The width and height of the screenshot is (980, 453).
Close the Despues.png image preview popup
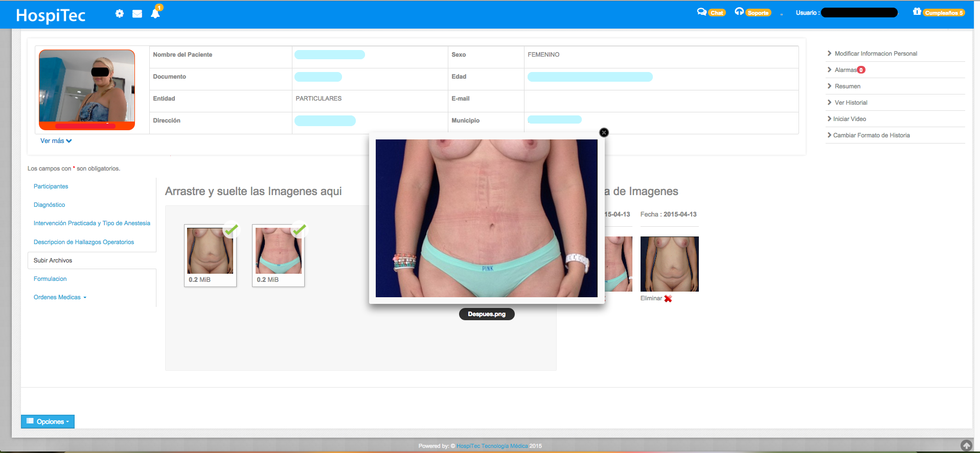tap(604, 133)
